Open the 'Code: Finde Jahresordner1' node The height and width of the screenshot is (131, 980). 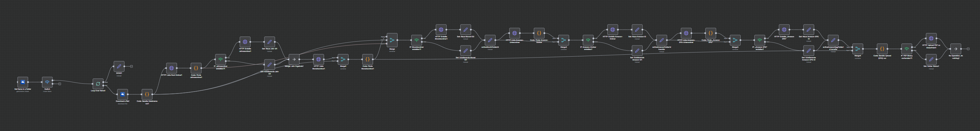tap(196, 68)
